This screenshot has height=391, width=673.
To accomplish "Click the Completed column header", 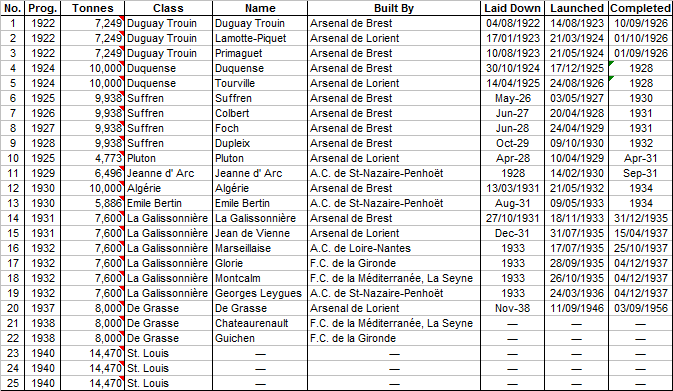I will coord(640,8).
